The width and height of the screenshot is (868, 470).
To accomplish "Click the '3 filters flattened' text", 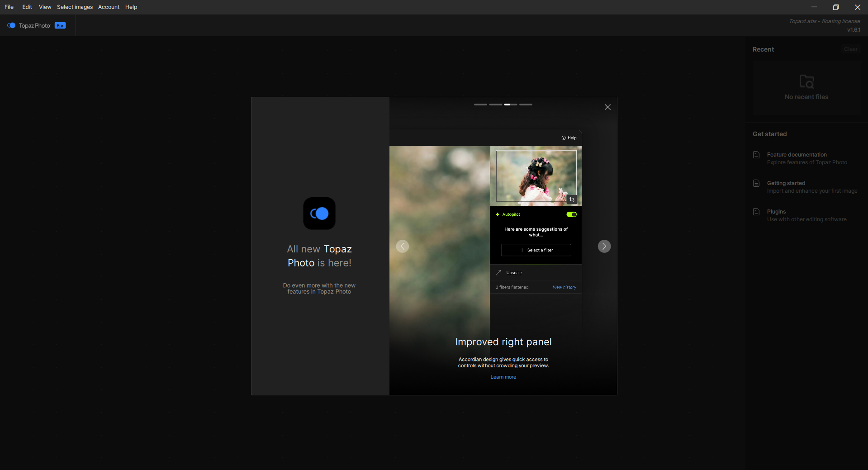I will point(512,287).
